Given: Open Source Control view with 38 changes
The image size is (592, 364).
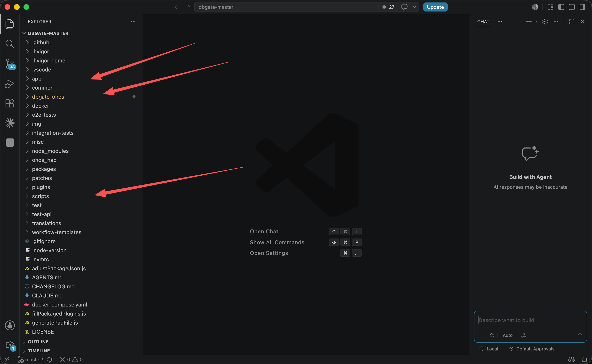Looking at the screenshot, I should pyautogui.click(x=10, y=64).
